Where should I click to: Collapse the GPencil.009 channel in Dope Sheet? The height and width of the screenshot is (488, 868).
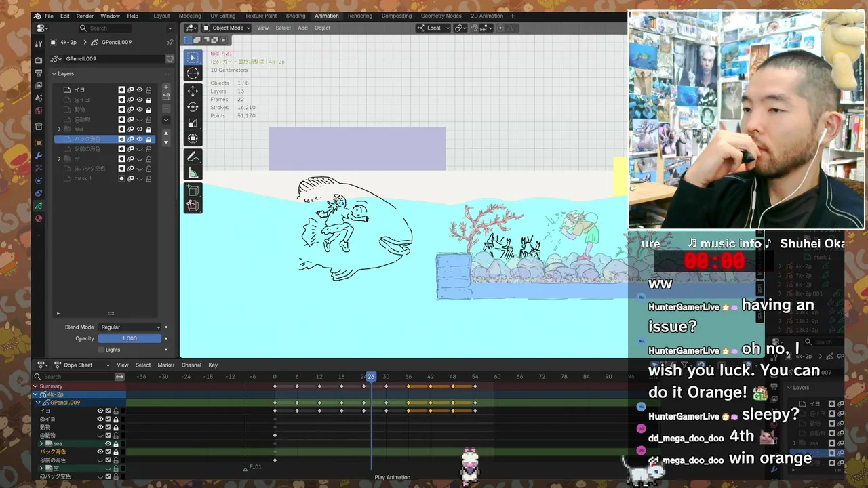click(39, 403)
